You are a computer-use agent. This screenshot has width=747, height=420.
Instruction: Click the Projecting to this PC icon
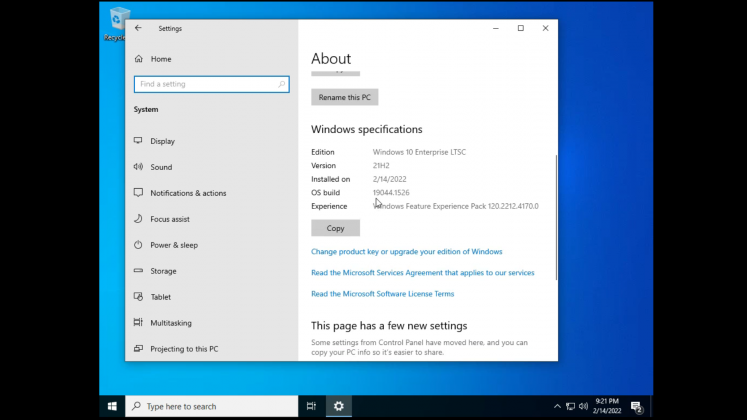tap(138, 349)
